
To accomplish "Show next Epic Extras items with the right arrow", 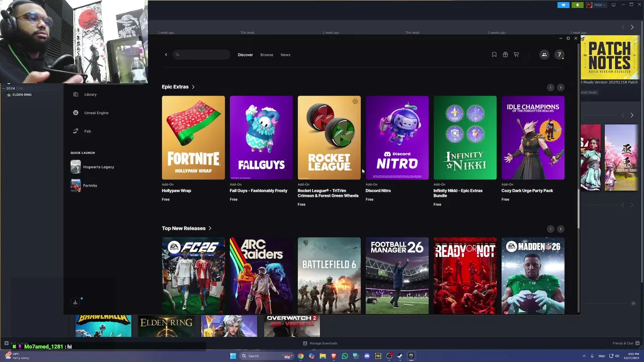I will (x=560, y=87).
